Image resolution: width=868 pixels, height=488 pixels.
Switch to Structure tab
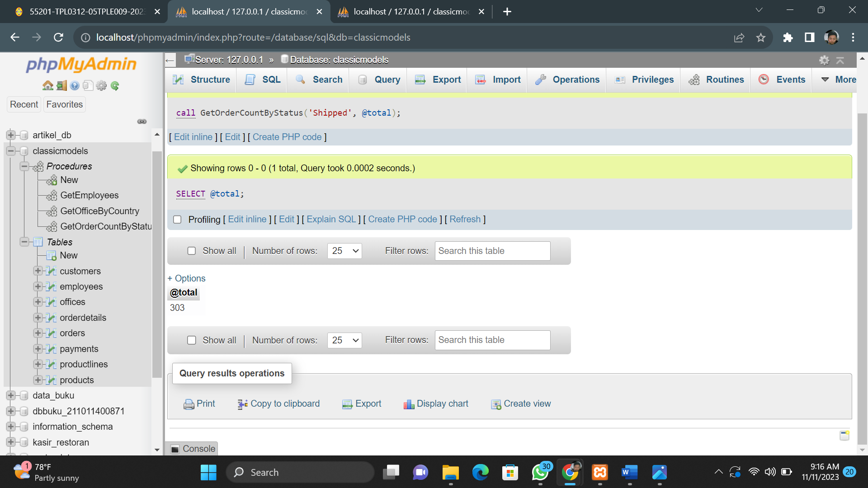pos(201,80)
